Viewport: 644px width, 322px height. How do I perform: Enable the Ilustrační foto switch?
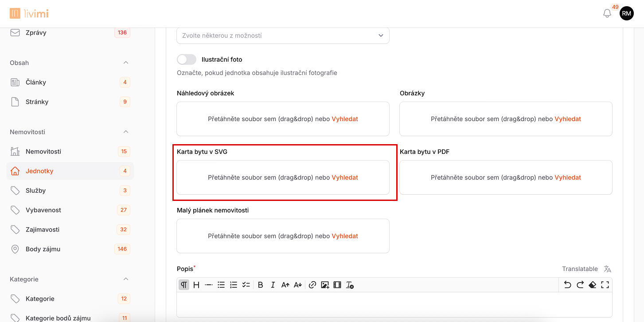(187, 59)
